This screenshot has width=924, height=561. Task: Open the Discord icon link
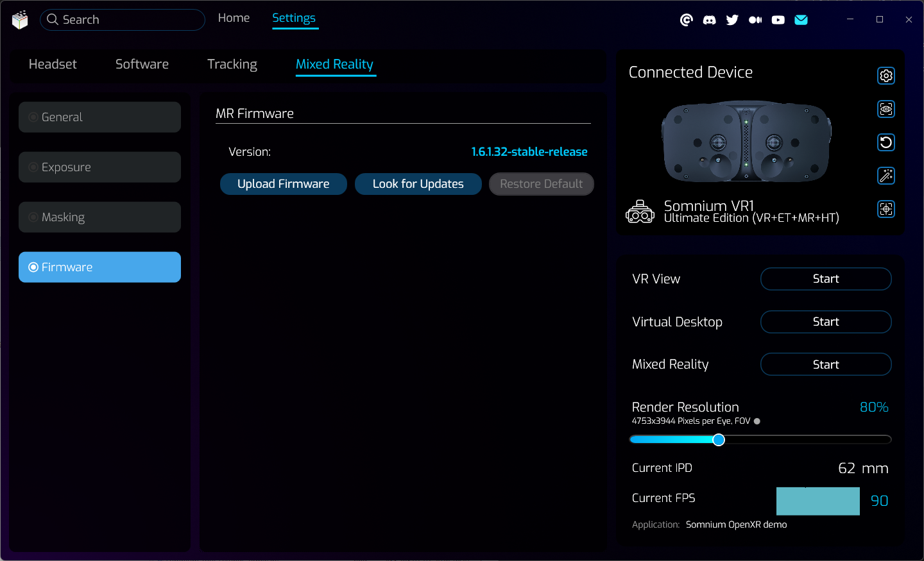(x=709, y=20)
